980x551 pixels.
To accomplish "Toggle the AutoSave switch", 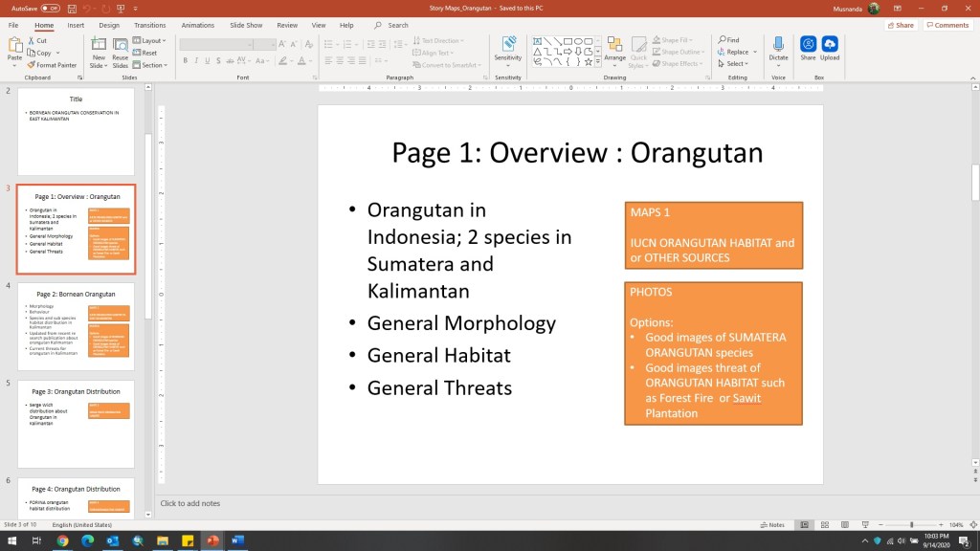I will 50,8.
